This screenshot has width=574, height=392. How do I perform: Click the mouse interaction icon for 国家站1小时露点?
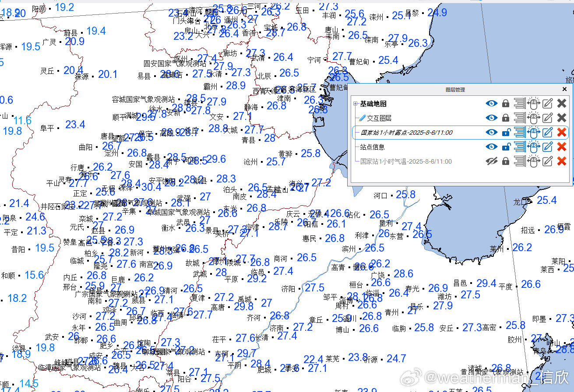coord(533,133)
